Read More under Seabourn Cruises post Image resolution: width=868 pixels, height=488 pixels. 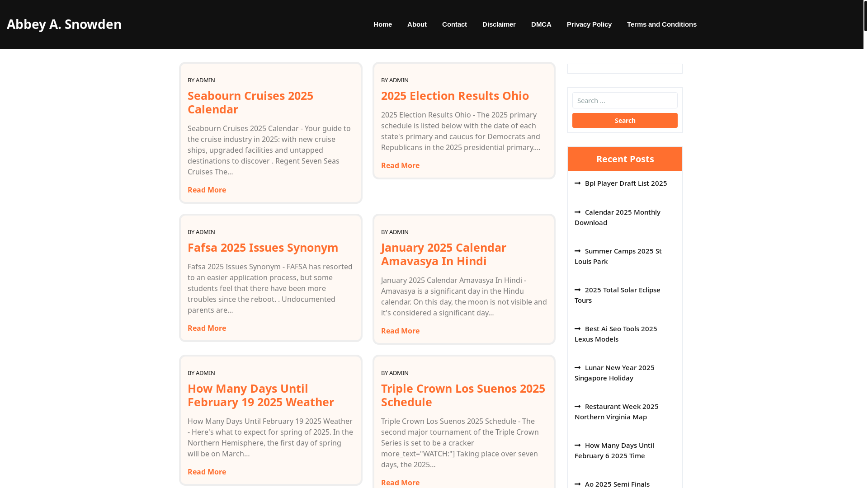coord(207,190)
